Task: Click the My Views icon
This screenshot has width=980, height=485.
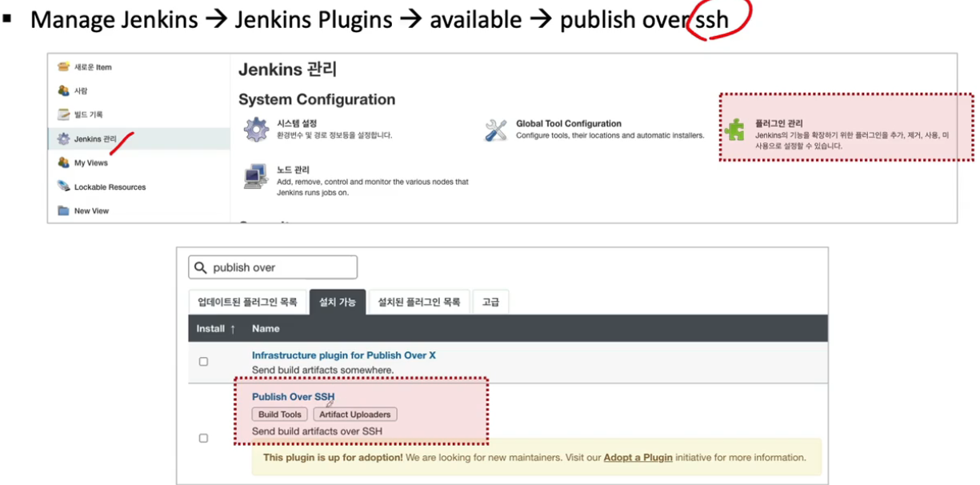Action: pyautogui.click(x=63, y=162)
